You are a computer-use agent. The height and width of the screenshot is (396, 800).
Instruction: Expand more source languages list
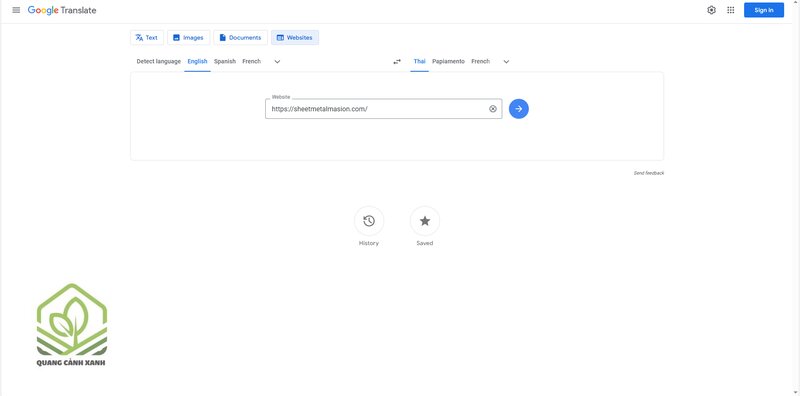coord(278,62)
